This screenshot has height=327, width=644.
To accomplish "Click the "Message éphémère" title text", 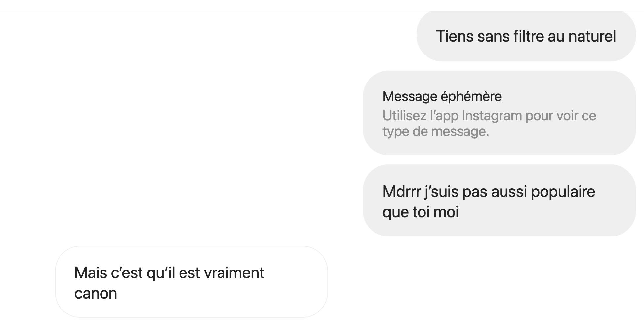I will tap(442, 96).
